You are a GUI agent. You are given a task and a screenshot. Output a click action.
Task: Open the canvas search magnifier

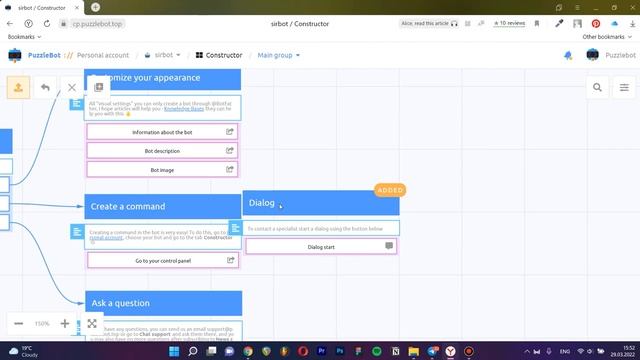click(597, 87)
